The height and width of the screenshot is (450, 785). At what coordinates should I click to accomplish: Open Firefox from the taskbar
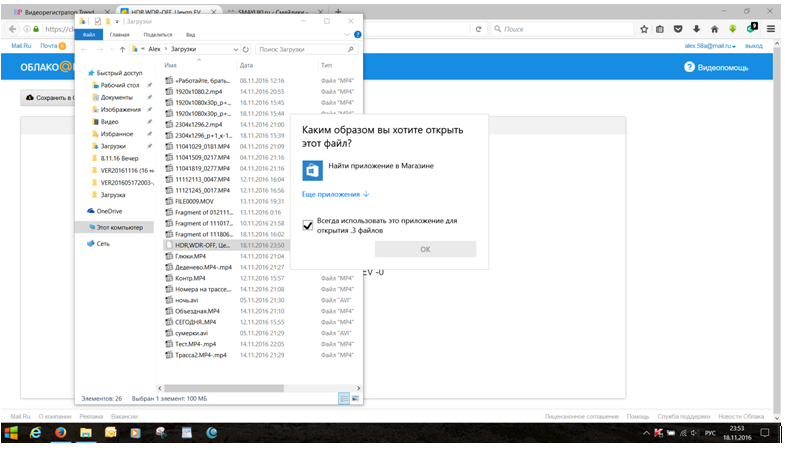(x=61, y=432)
